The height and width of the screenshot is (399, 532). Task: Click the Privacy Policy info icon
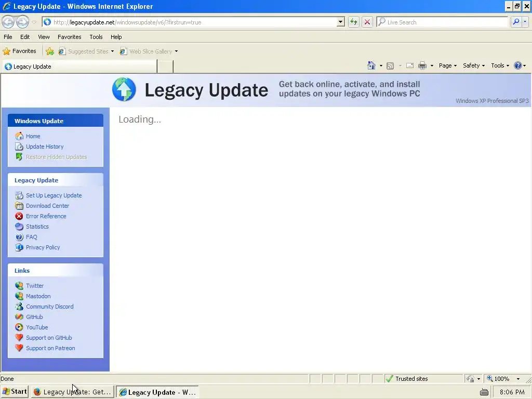coord(19,247)
